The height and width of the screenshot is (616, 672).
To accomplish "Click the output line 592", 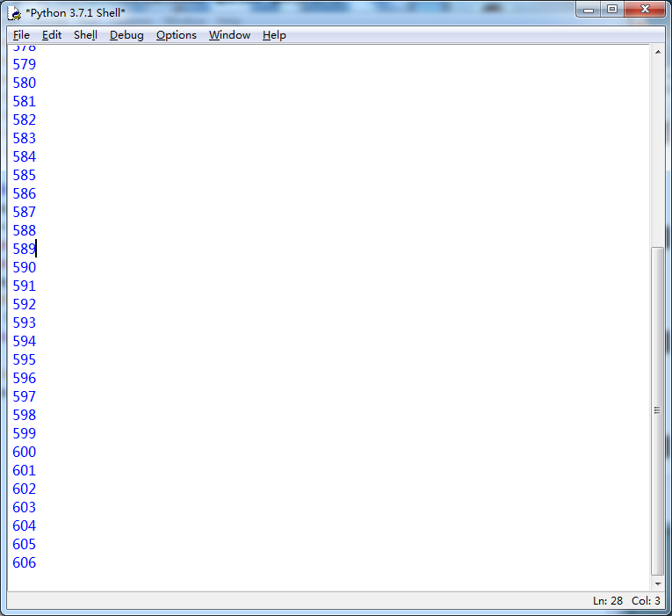I will (25, 304).
